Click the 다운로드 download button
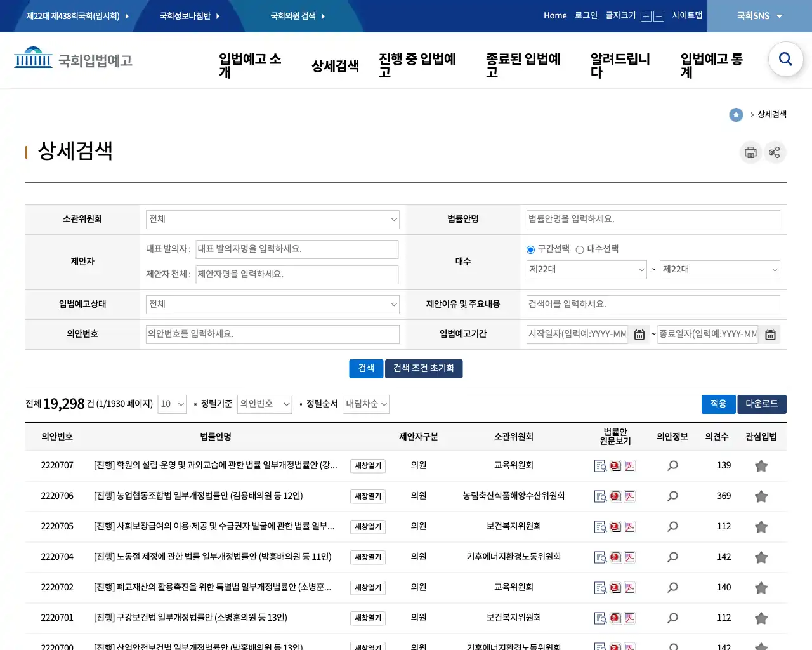 [762, 404]
